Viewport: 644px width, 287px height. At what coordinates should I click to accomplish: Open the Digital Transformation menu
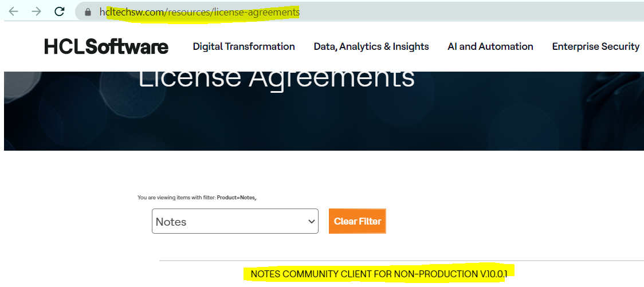[x=244, y=47]
